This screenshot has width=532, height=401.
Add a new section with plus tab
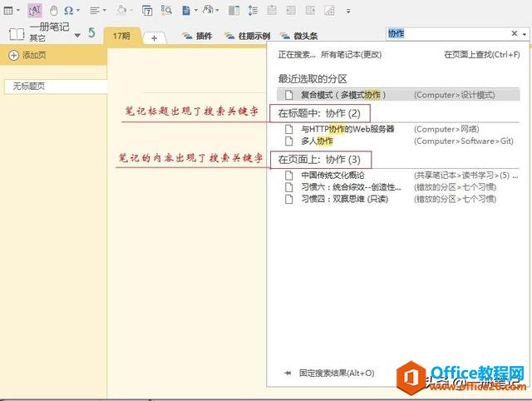(154, 38)
